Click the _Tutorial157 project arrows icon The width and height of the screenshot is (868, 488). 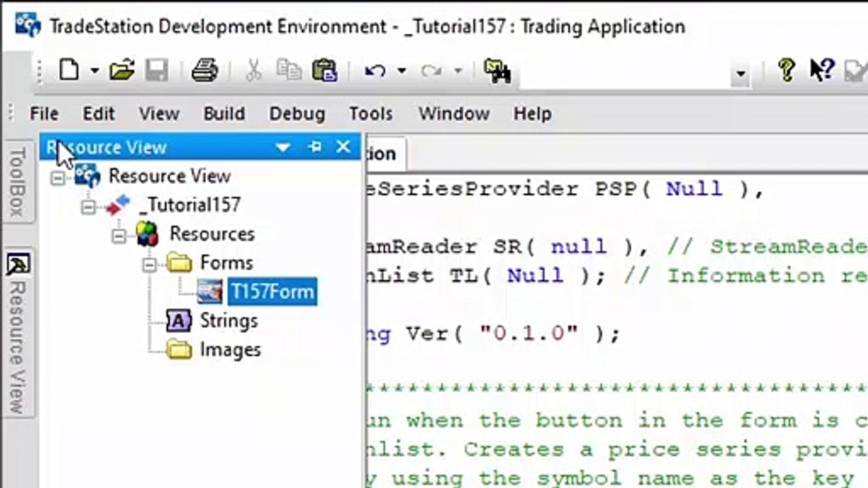(118, 205)
